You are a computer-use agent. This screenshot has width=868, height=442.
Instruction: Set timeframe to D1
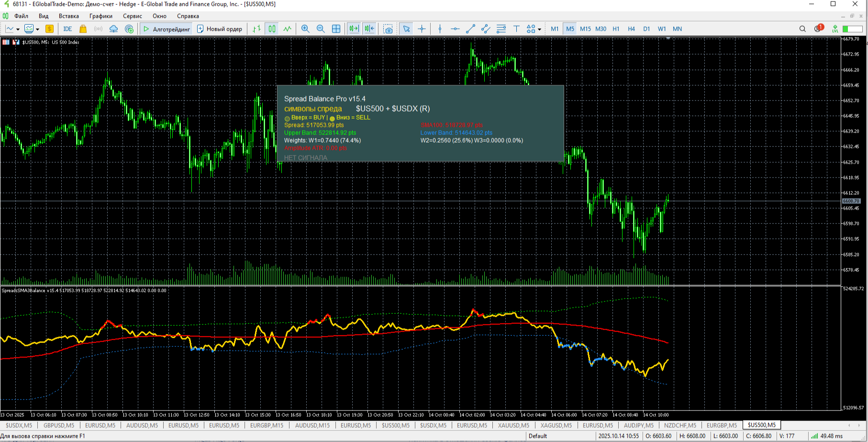click(646, 29)
